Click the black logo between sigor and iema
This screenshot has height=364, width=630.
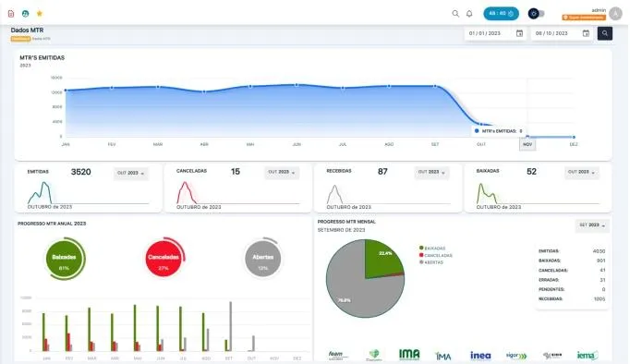(552, 355)
